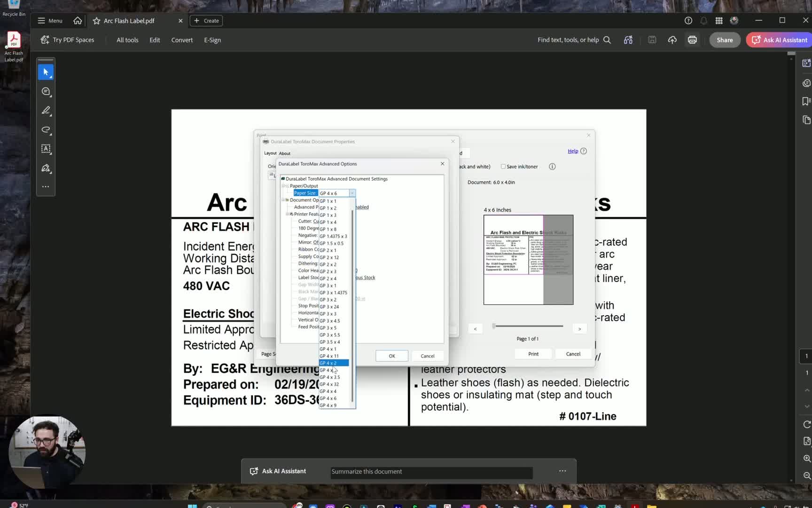Switch to the Layout tab in Document Properties
The height and width of the screenshot is (508, 812).
[270, 153]
